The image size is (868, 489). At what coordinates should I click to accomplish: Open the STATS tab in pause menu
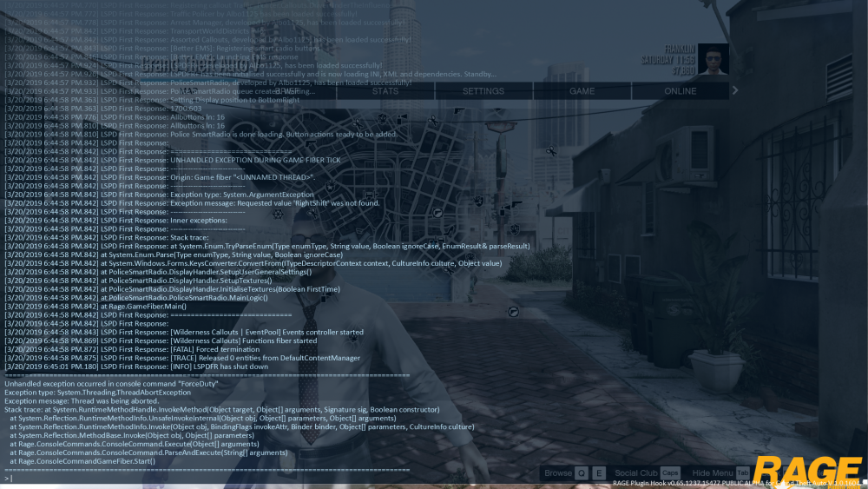(385, 91)
